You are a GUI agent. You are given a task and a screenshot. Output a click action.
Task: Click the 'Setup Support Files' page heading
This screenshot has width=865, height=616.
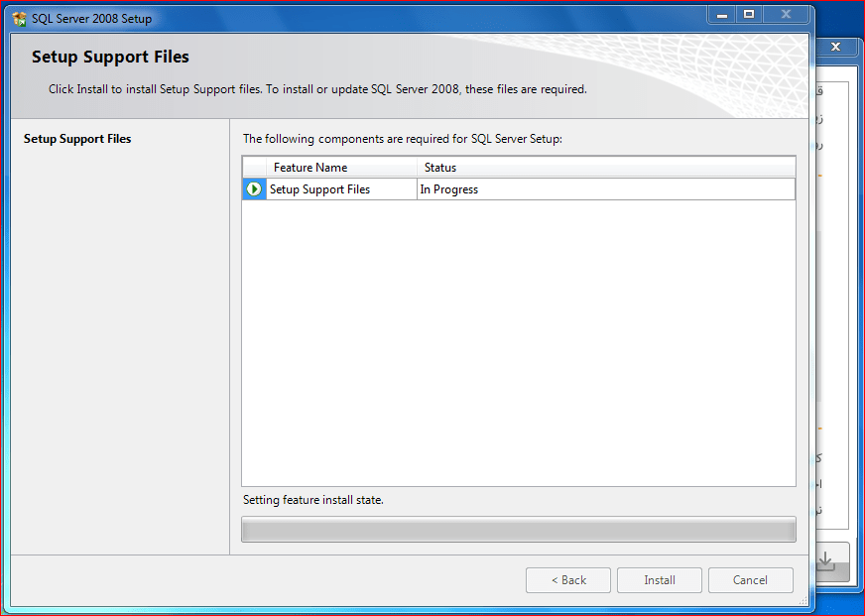110,57
